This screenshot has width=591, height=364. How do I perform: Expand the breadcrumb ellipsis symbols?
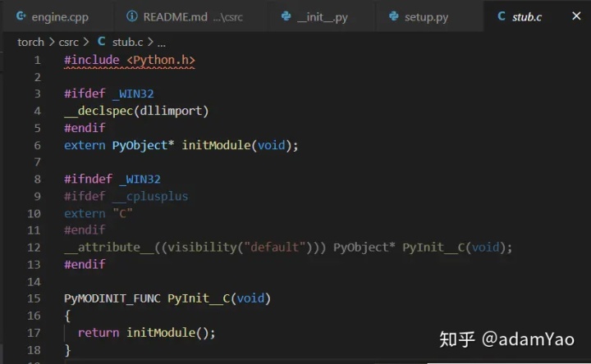[x=162, y=43]
